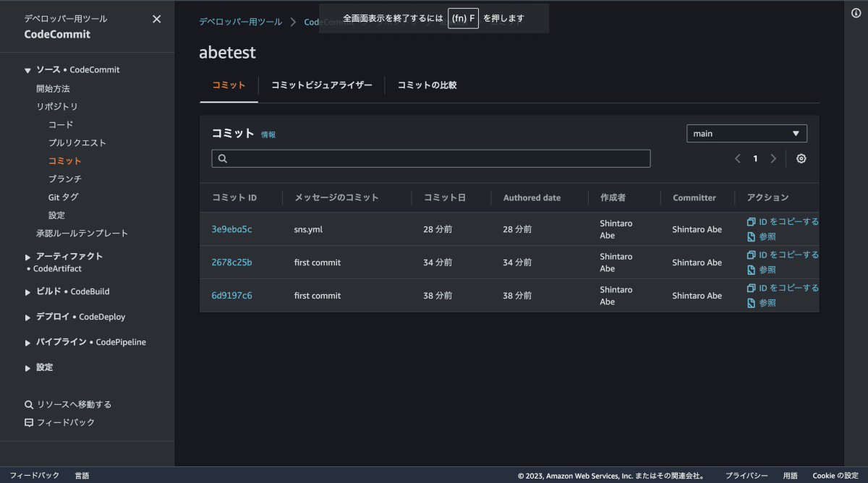This screenshot has height=483, width=868.
Task: Expand the デプロイ CodeDeploy section
Action: 28,317
